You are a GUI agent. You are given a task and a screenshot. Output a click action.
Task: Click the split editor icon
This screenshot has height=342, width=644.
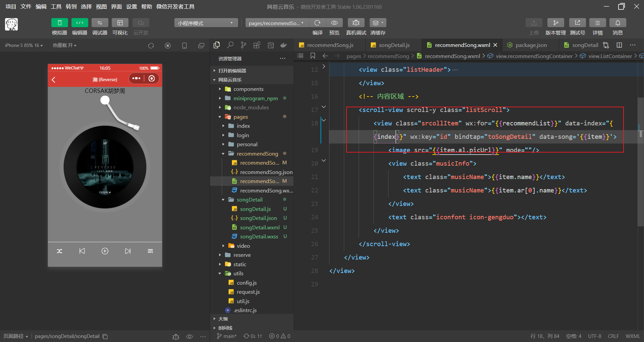tap(619, 45)
